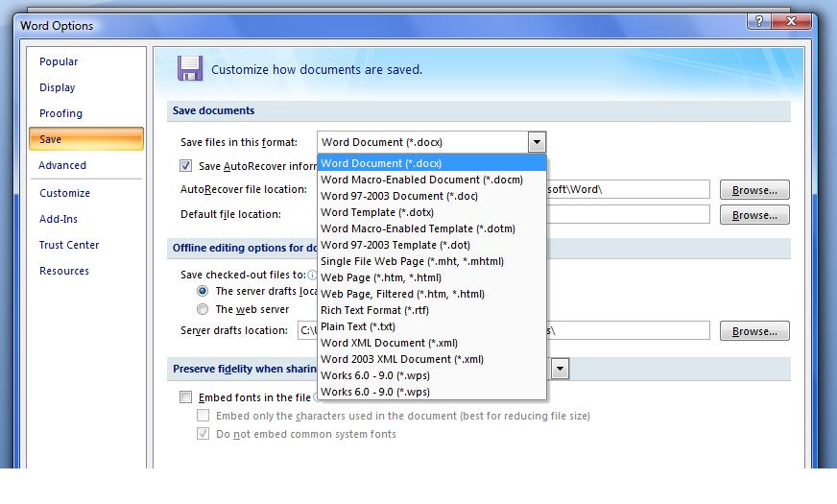Select The web server radio button
Image resolution: width=837 pixels, height=504 pixels.
pos(203,309)
